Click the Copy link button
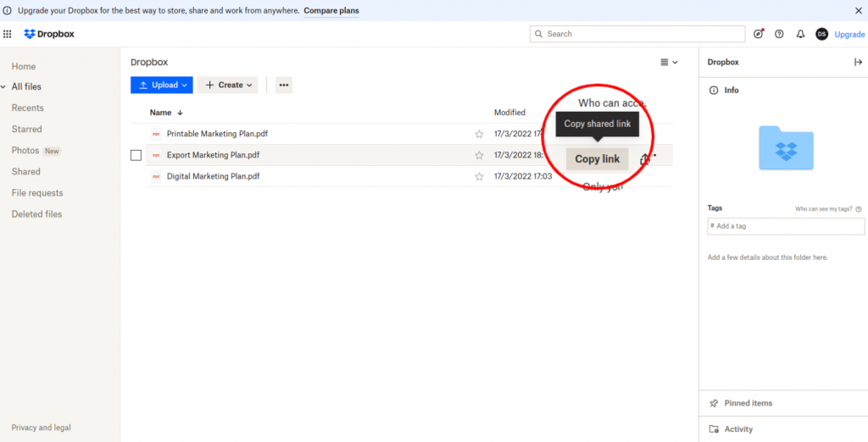 point(597,159)
